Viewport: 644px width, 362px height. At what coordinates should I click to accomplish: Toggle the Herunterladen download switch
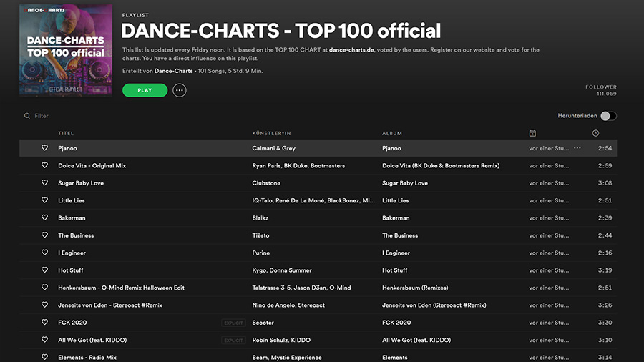point(608,116)
